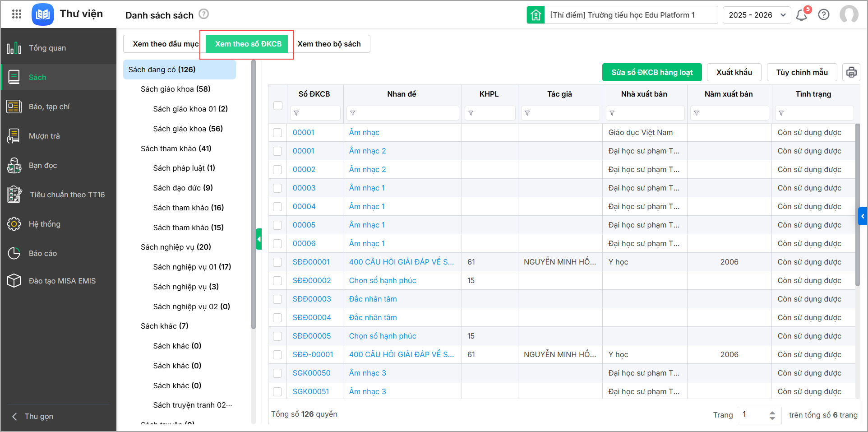The image size is (868, 432).
Task: Check the row for Âm nhạc by Giáo dục Việt Nam
Action: point(277,133)
